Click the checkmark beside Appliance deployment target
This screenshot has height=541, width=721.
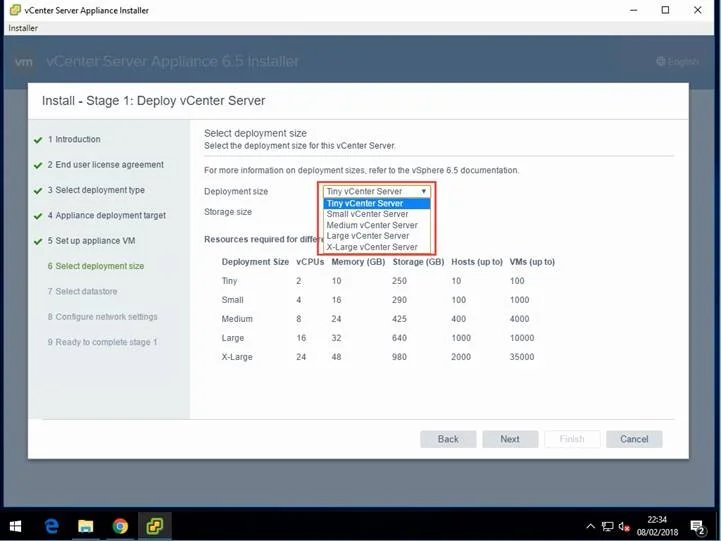point(38,216)
